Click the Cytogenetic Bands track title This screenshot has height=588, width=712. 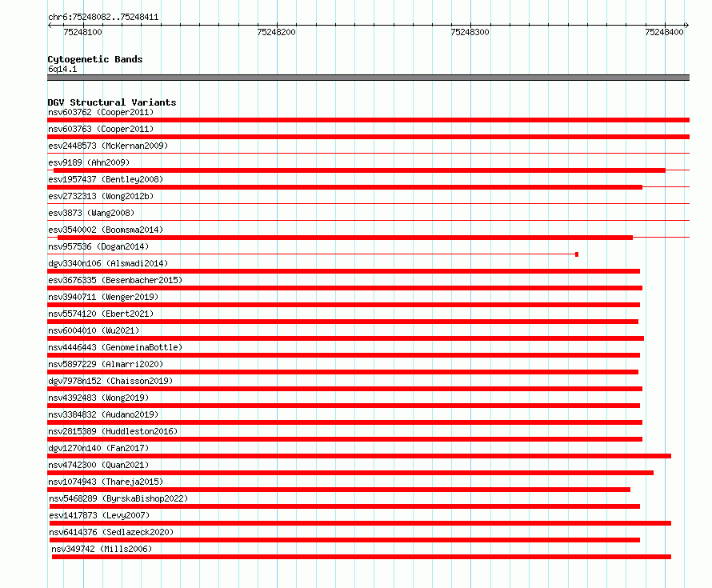[x=95, y=59]
